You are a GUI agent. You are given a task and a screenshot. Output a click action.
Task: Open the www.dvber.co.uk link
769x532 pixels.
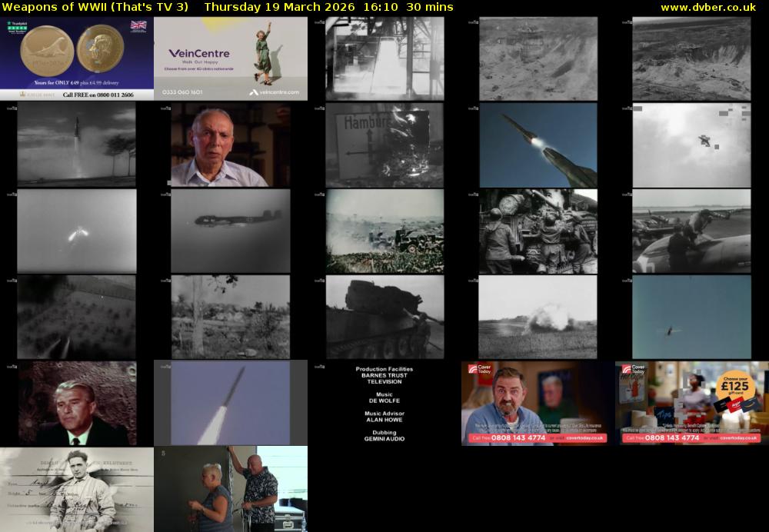[707, 7]
